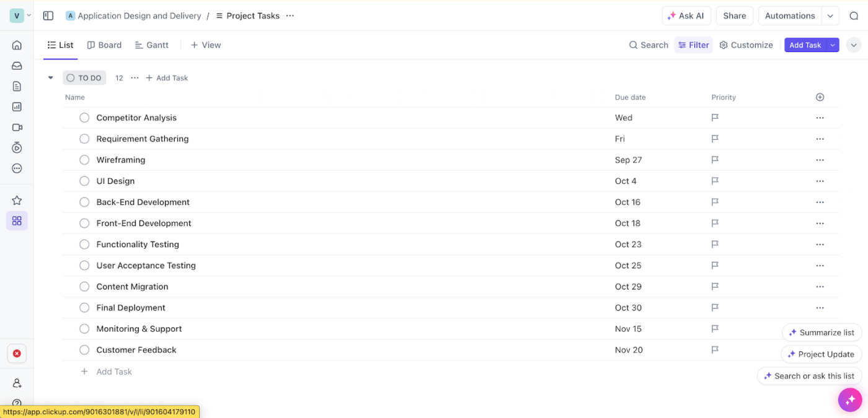The width and height of the screenshot is (868, 418).
Task: Mark Front-End Development status circle complete
Action: tap(84, 223)
